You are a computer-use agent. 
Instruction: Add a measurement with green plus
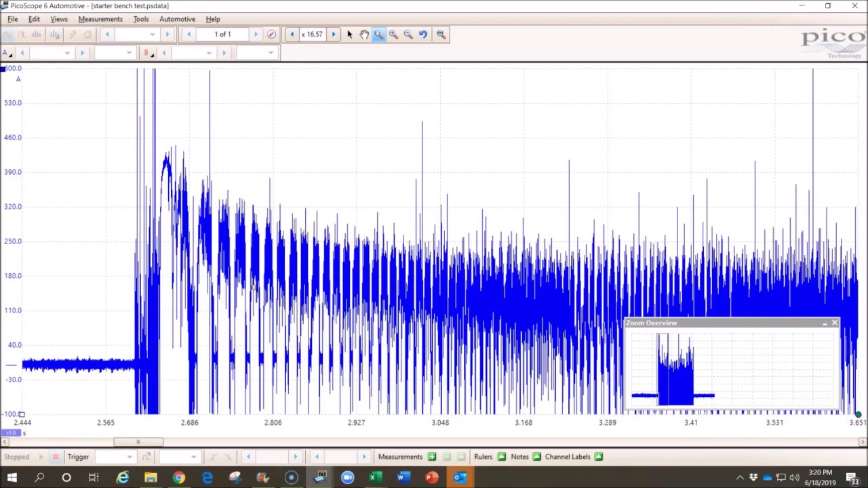tap(432, 457)
